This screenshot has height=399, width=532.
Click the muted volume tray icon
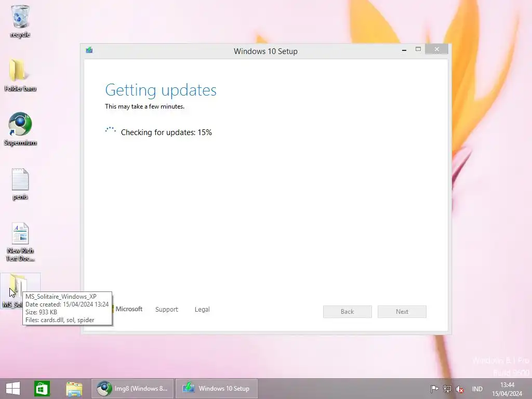click(460, 389)
